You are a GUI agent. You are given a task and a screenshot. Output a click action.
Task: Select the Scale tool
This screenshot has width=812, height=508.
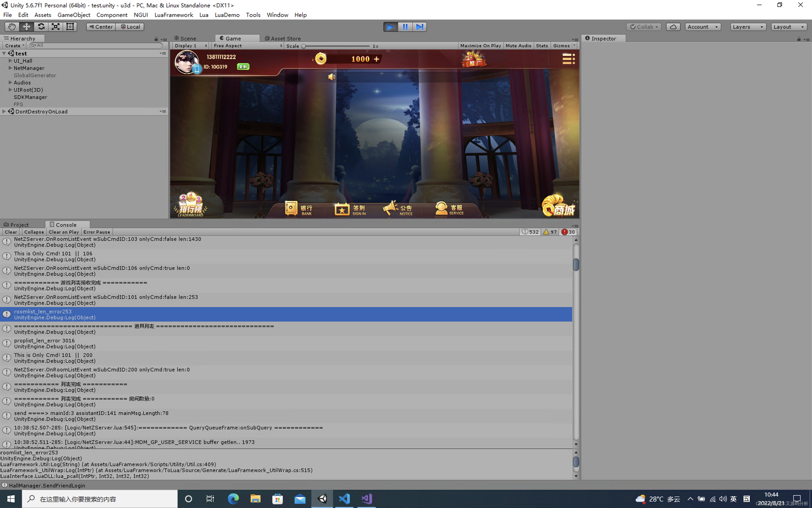[55, 27]
